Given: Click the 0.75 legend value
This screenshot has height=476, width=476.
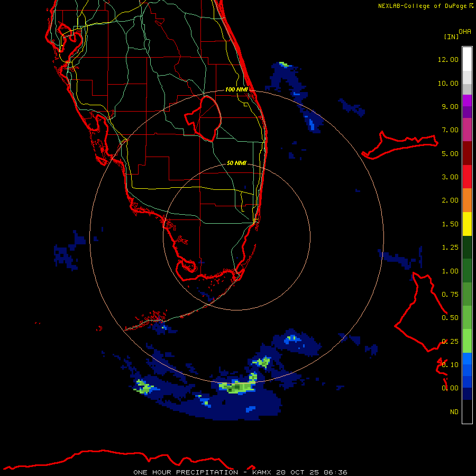Looking at the screenshot, I should point(450,295).
